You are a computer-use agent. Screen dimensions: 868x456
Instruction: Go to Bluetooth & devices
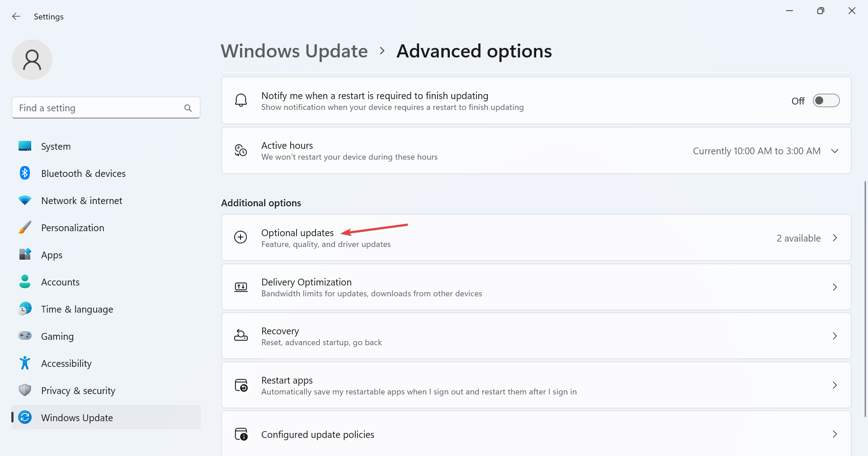106,173
